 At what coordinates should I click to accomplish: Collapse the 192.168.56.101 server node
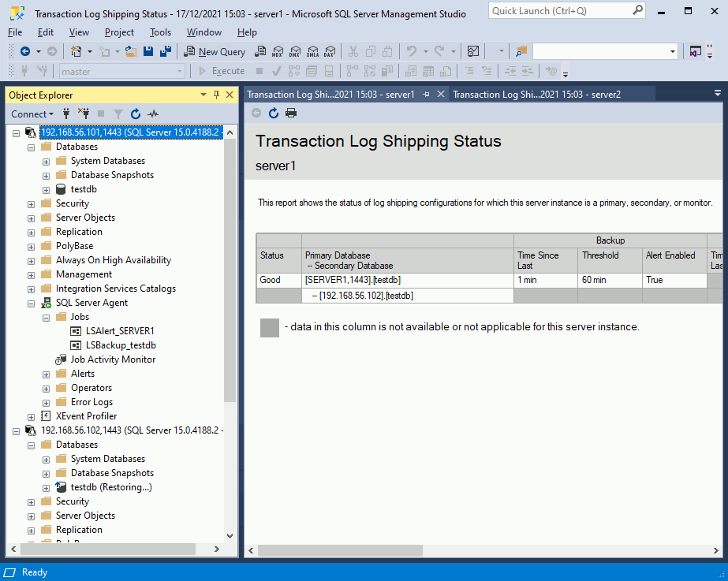(x=17, y=133)
